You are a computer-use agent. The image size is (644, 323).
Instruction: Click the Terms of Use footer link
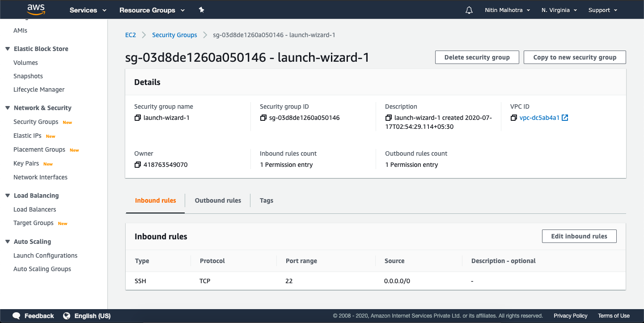(614, 316)
